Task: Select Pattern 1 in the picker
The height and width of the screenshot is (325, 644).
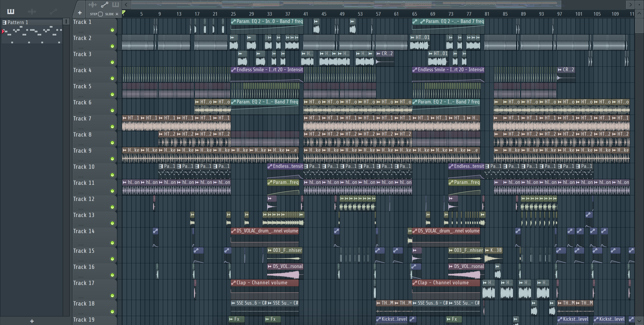Action: point(32,22)
